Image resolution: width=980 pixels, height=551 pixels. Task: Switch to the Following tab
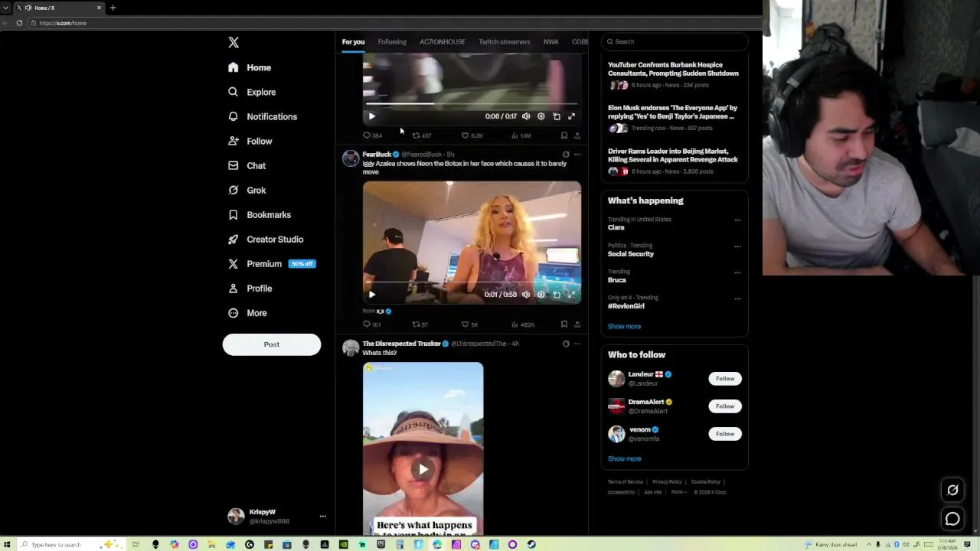[x=392, y=42]
